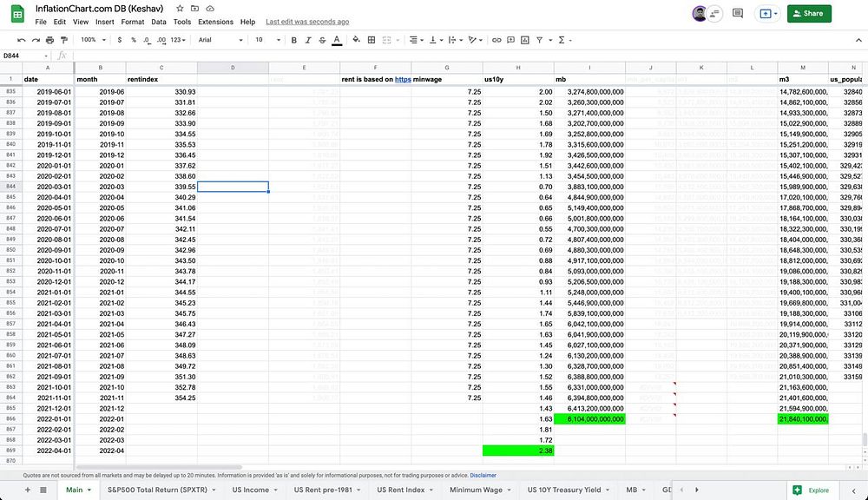Open the Format menu

pyautogui.click(x=133, y=22)
